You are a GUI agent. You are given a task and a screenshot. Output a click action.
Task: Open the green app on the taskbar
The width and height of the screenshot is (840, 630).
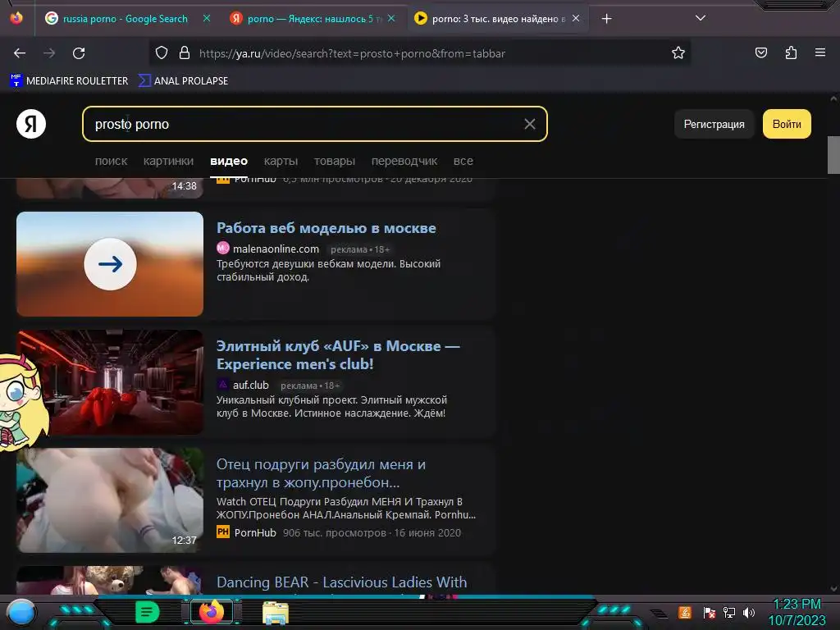[x=147, y=612]
